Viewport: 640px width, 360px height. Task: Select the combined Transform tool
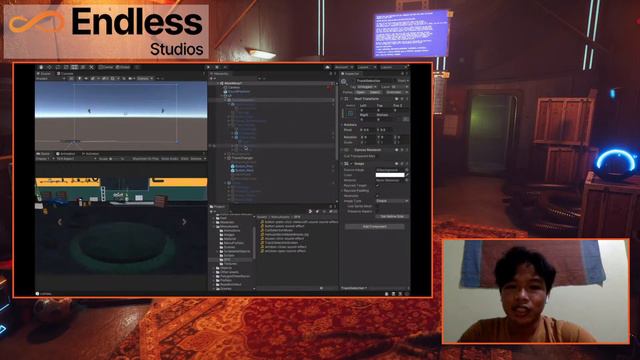point(83,67)
